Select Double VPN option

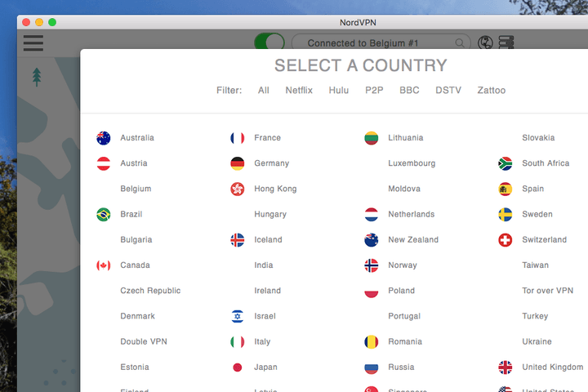(x=144, y=341)
